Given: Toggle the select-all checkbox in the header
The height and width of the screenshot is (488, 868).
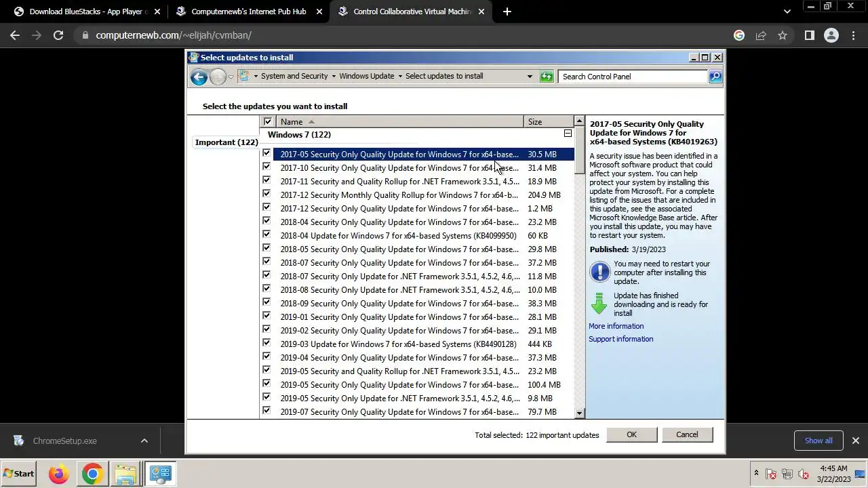Looking at the screenshot, I should [x=268, y=122].
